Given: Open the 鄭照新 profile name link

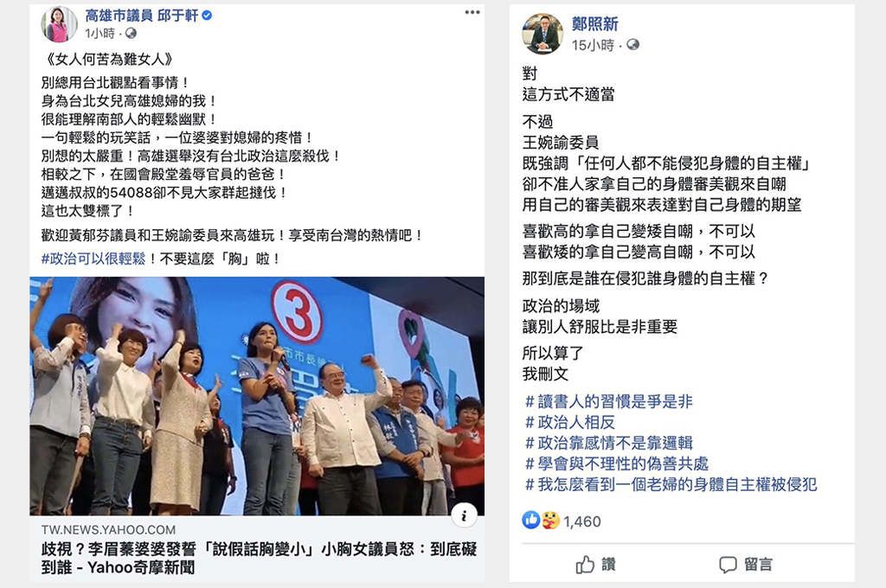Looking at the screenshot, I should [595, 23].
